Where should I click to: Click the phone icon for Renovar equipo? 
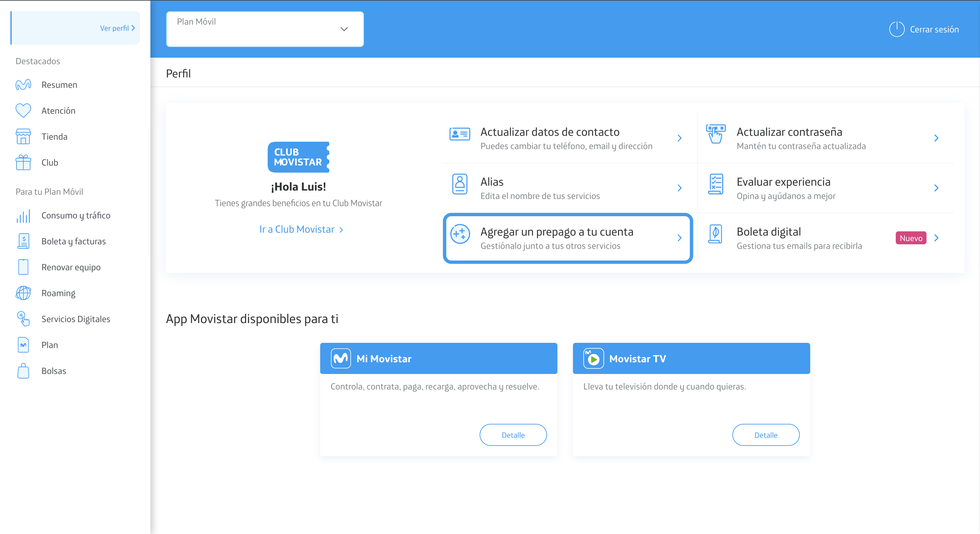(23, 267)
